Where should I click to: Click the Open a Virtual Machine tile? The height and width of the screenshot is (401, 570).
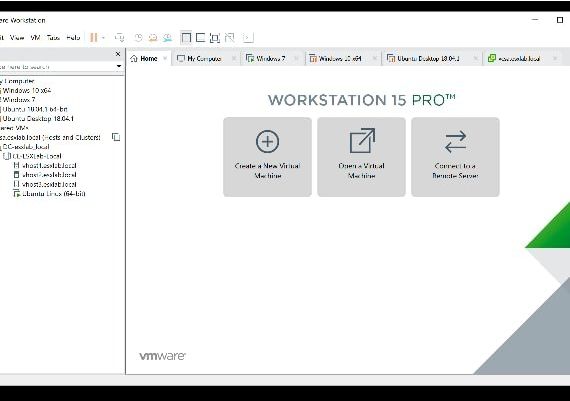361,157
